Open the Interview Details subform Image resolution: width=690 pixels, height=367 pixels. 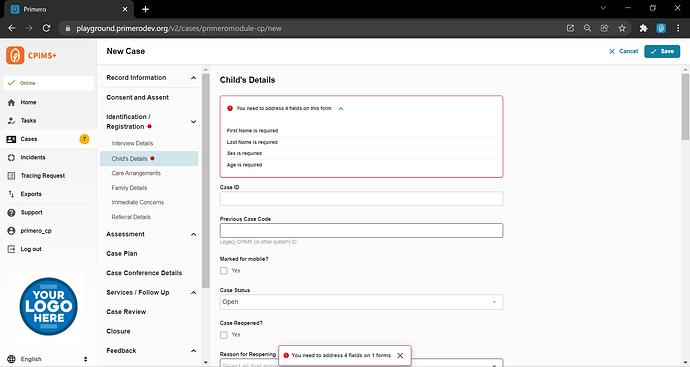coord(132,143)
